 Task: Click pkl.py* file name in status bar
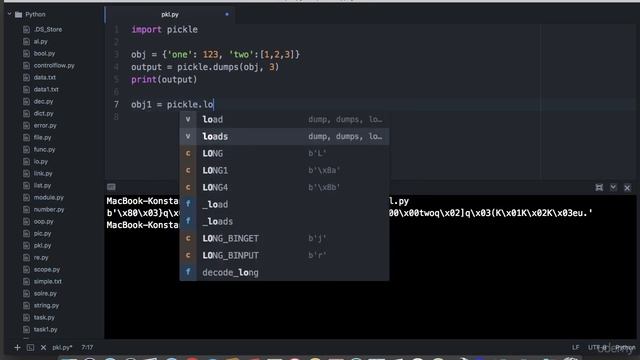(x=62, y=347)
